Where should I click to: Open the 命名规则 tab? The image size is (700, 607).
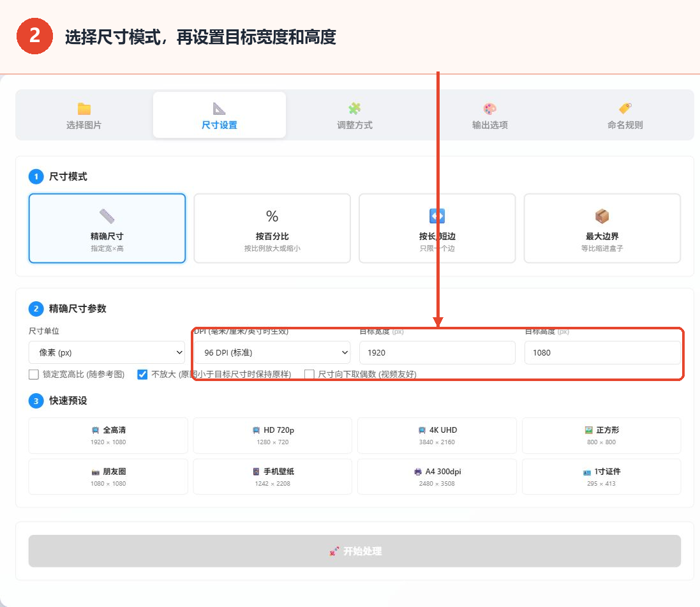[x=625, y=116]
